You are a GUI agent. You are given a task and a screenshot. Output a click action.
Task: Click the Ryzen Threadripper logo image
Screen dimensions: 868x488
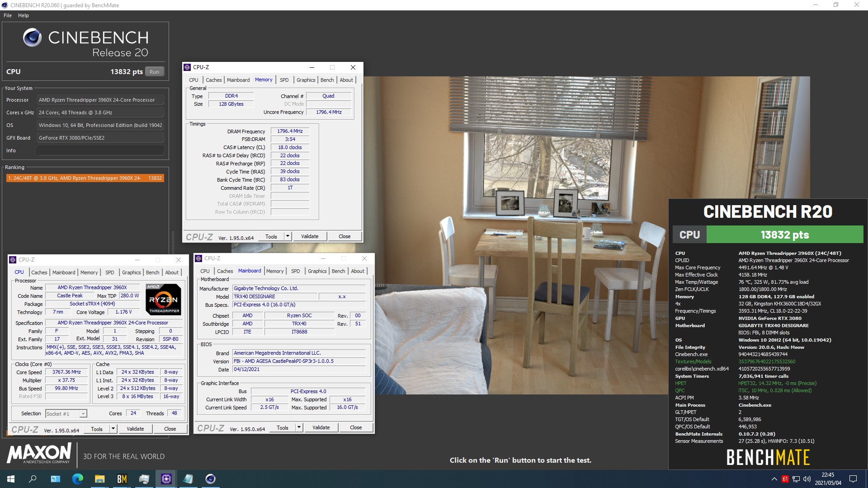164,300
